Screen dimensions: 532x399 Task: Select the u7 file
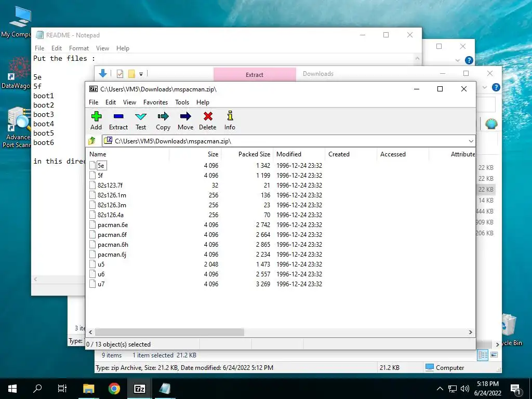[x=101, y=284]
